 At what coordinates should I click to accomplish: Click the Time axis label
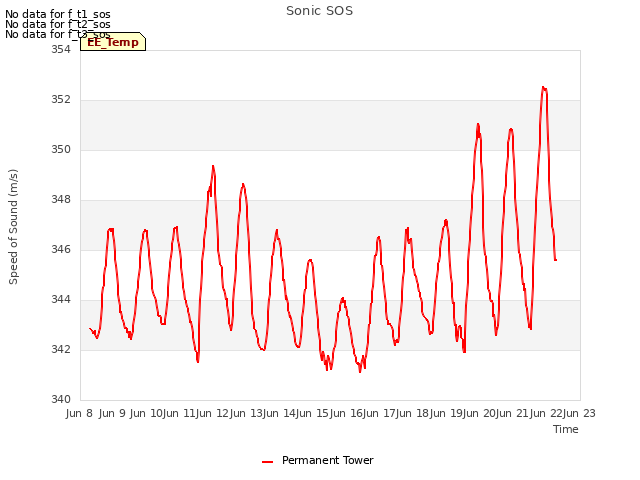click(x=565, y=429)
